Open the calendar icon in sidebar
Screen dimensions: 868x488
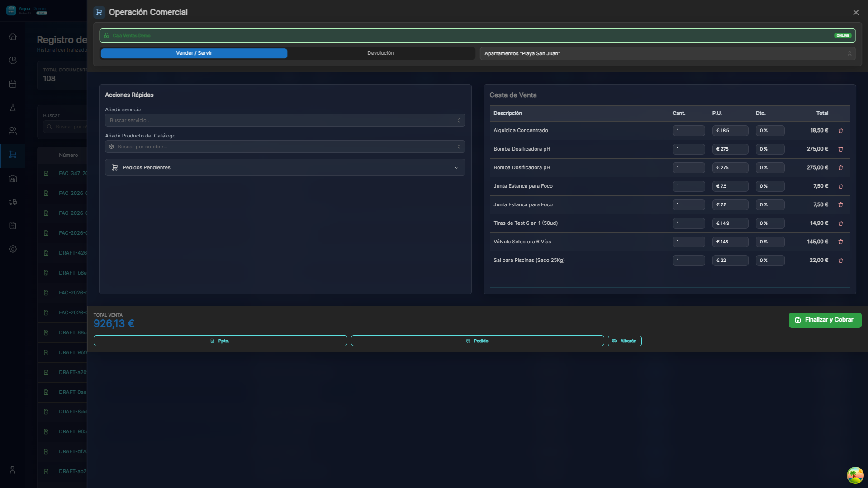pos(13,84)
